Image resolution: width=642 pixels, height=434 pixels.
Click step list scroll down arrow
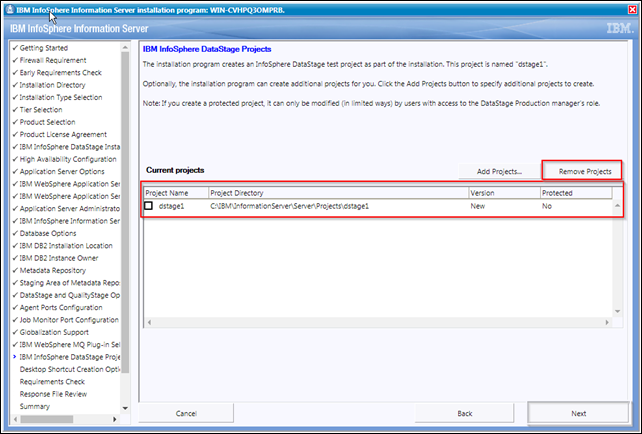click(125, 408)
